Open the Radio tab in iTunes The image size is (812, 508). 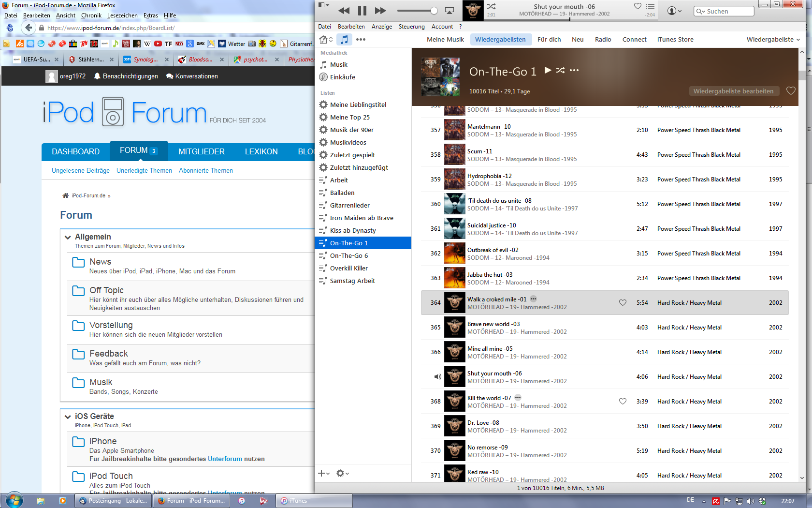click(603, 39)
